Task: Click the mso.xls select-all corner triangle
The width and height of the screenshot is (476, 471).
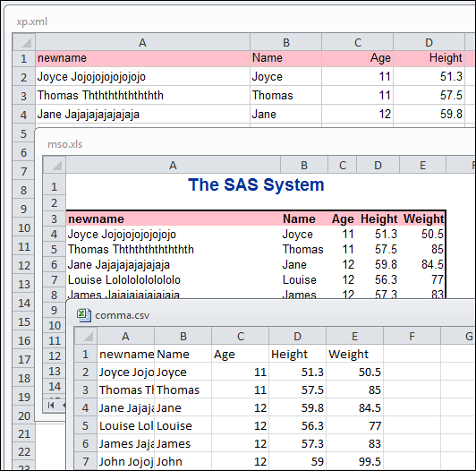Action: (55, 165)
